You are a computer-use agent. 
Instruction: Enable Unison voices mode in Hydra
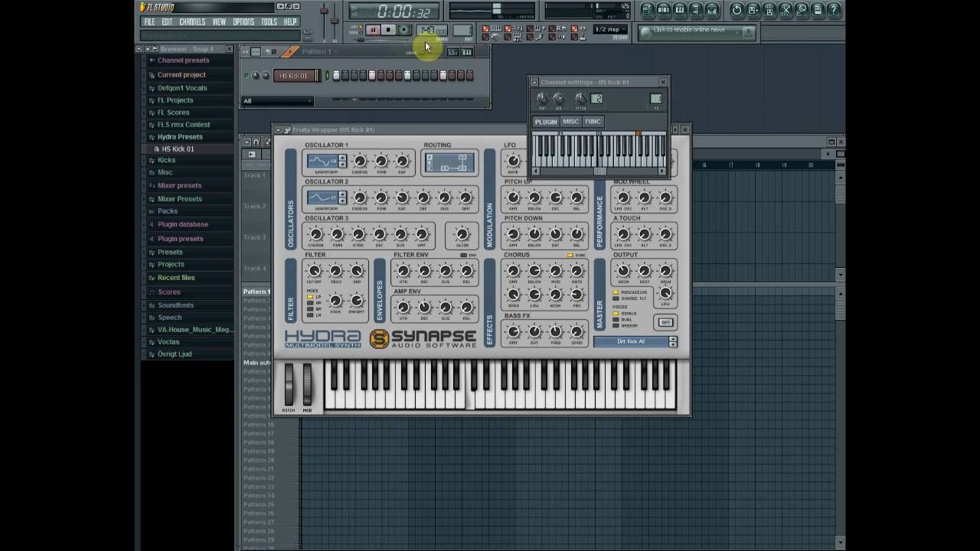coord(616,326)
